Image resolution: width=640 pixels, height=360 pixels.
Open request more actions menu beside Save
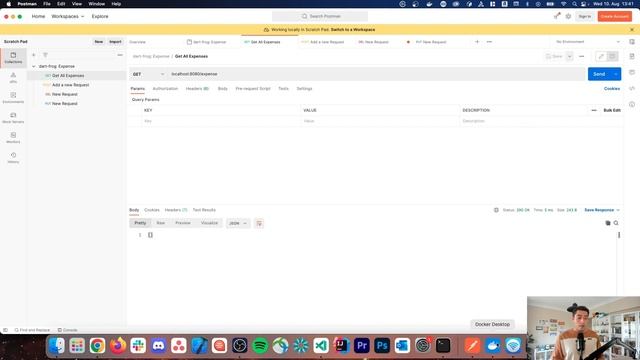(582, 56)
